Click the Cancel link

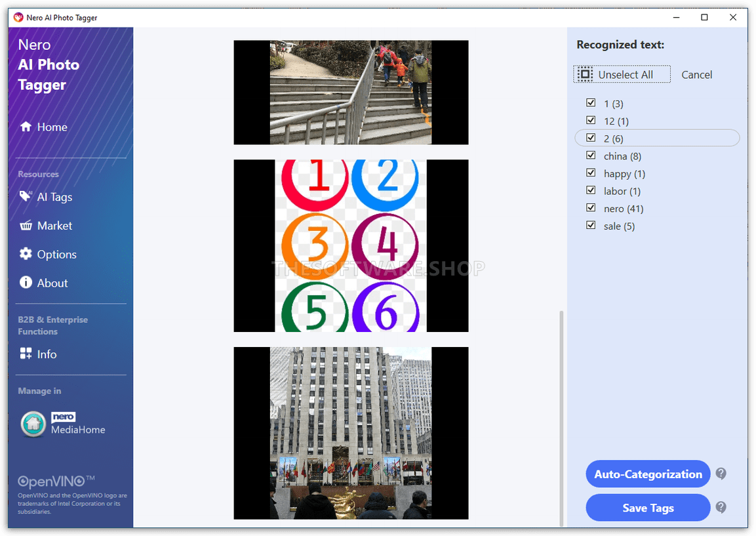pos(696,75)
